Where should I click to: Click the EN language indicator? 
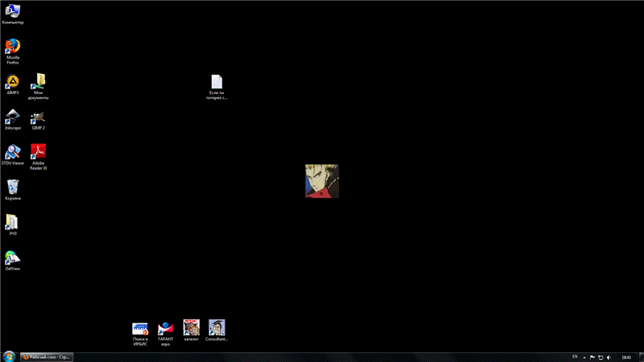click(575, 356)
